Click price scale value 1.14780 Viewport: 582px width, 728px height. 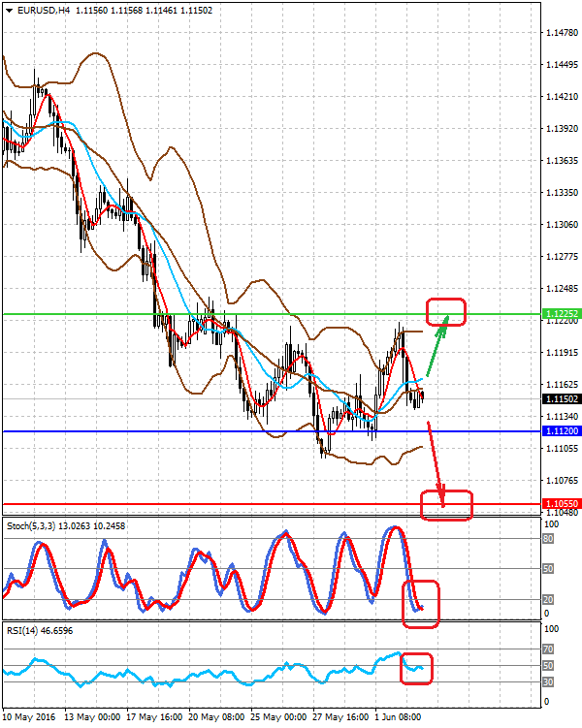(x=562, y=33)
